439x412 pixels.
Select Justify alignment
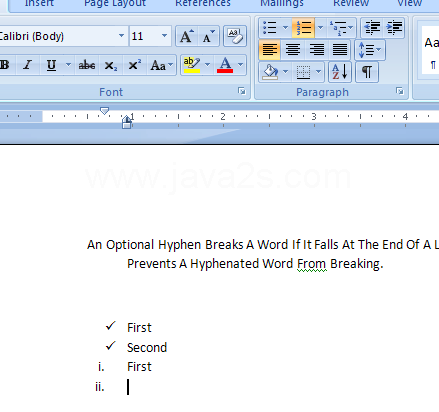(x=340, y=50)
